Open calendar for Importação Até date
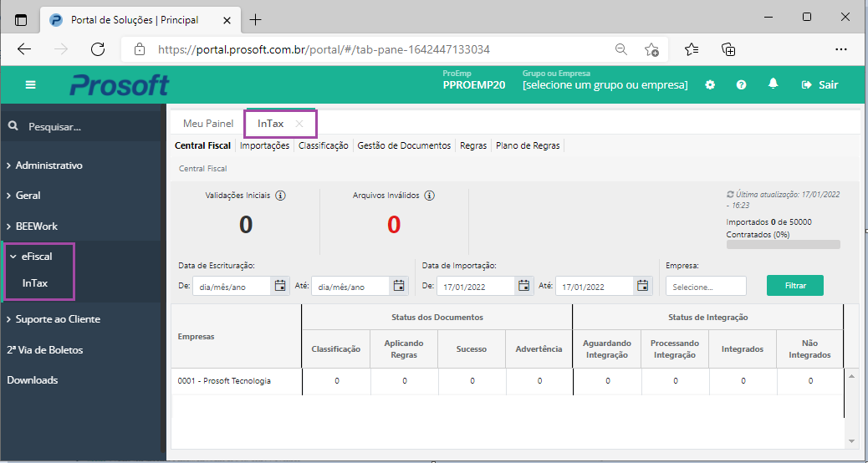Viewport: 868px width, 463px height. pyautogui.click(x=642, y=286)
